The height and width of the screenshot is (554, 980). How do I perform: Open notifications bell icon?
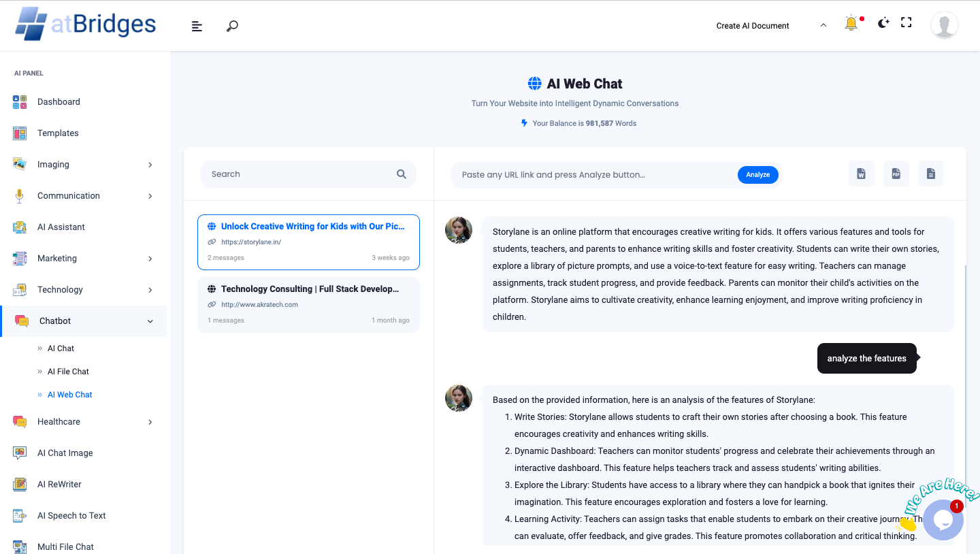point(851,23)
